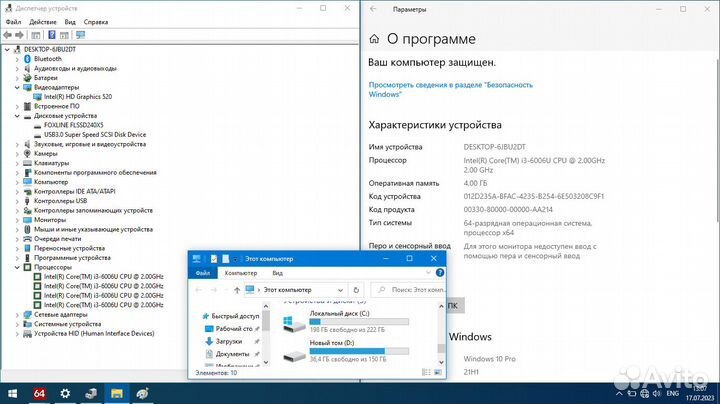Screen dimensions: 720x404
Task: Click the search field in Explorer
Action: [409, 290]
